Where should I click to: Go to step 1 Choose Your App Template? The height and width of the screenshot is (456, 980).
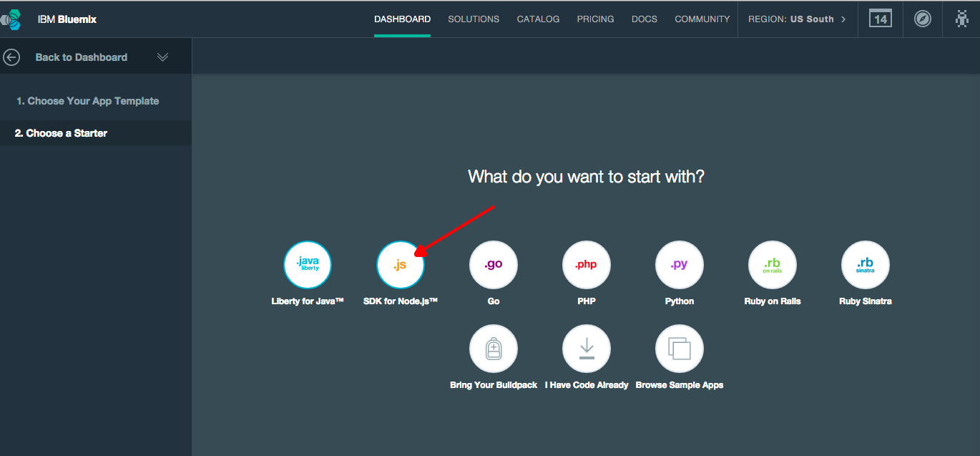pyautogui.click(x=88, y=101)
